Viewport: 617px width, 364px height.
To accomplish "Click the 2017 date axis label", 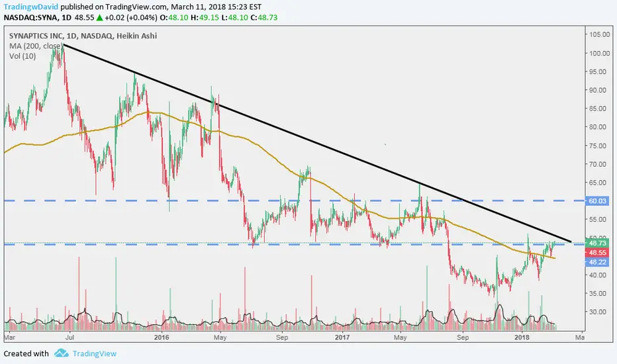I will point(342,338).
